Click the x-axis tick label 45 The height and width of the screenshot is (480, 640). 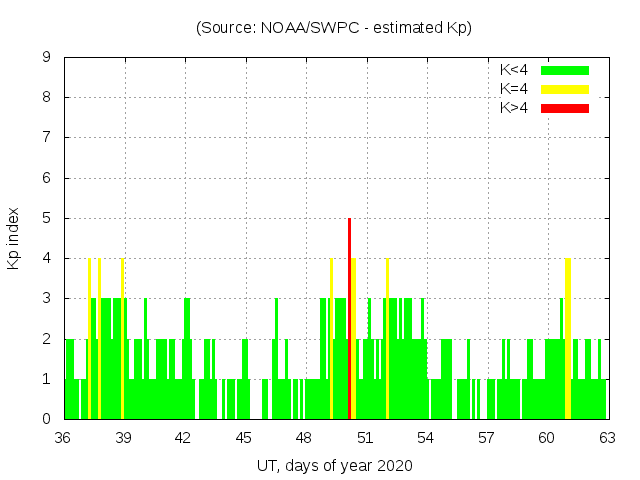tap(244, 438)
